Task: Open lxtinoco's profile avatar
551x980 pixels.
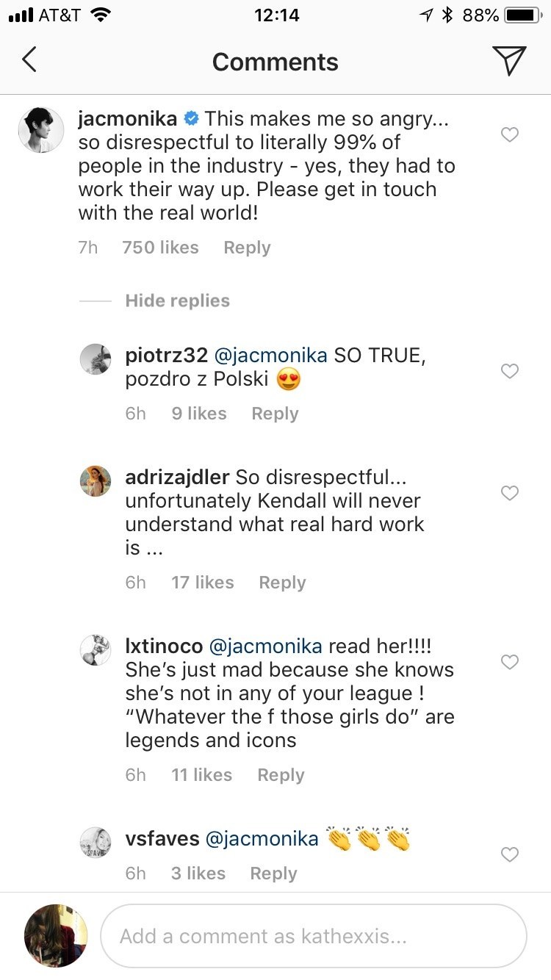Action: coord(96,650)
